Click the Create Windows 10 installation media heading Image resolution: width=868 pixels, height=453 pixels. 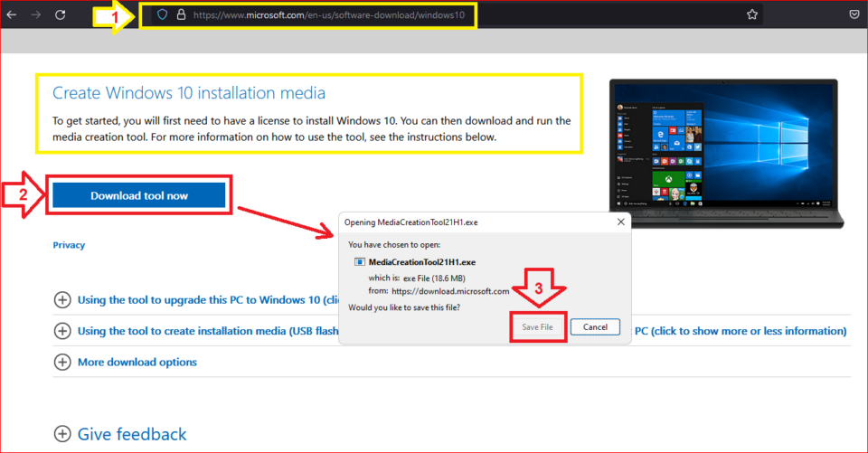click(x=189, y=92)
